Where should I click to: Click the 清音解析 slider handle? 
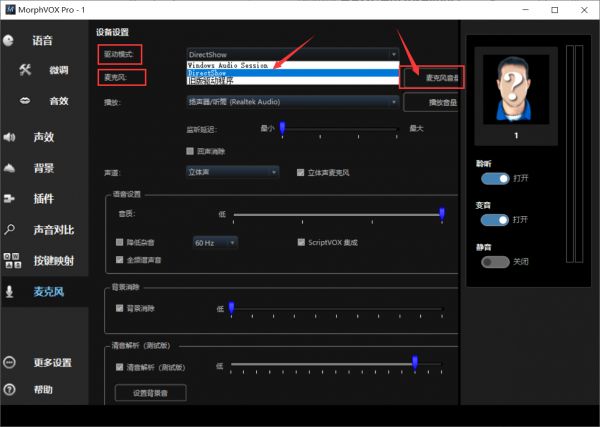click(415, 362)
